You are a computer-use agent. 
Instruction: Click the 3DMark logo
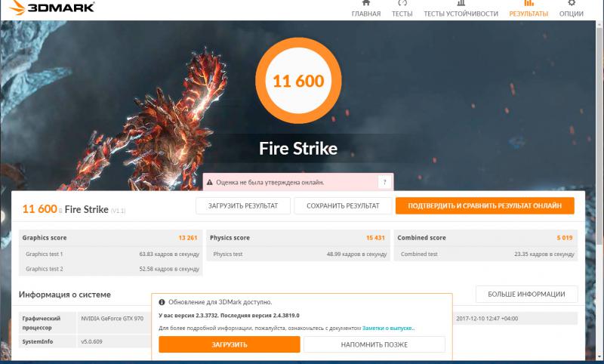(49, 8)
